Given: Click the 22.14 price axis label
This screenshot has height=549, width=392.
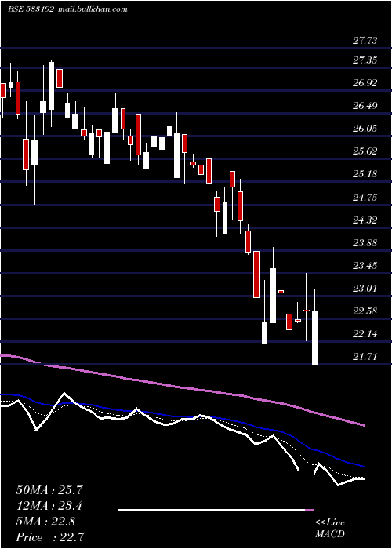Looking at the screenshot, I should click(x=365, y=334).
